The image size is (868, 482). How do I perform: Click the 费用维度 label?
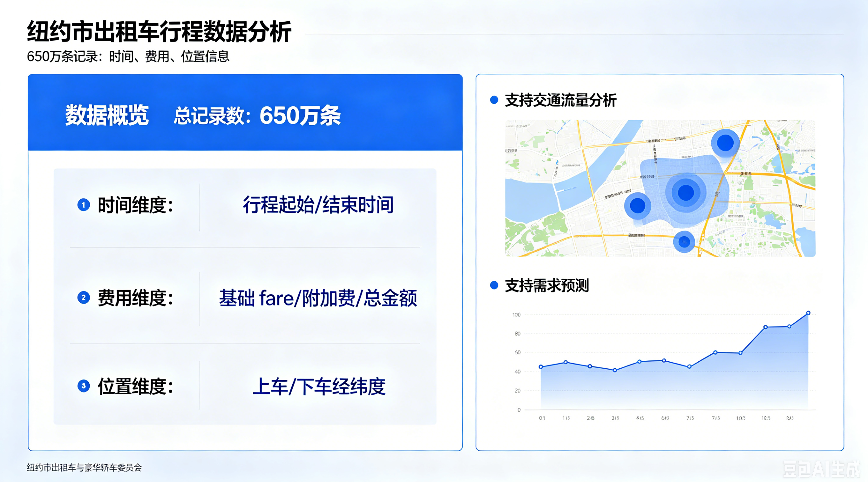coord(135,298)
